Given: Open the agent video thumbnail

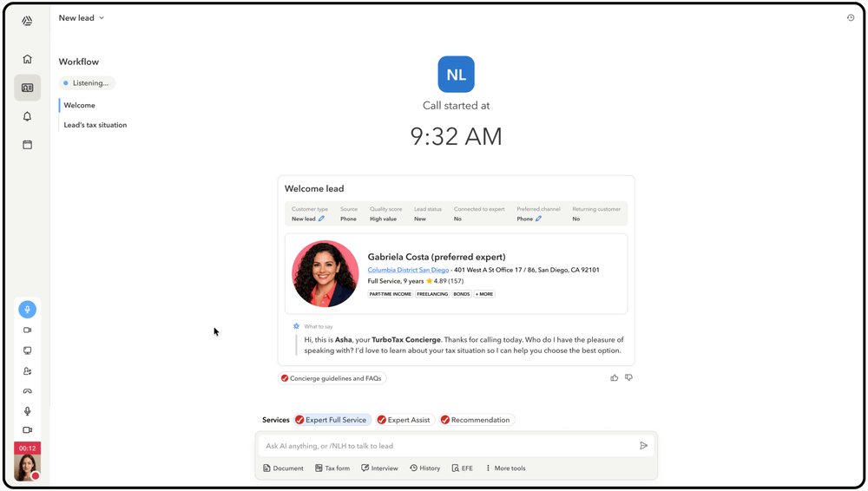Looking at the screenshot, I should pyautogui.click(x=27, y=468).
